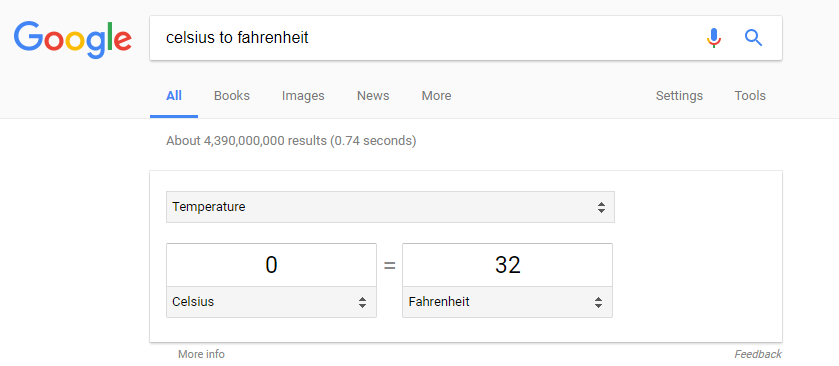Click arrows icon beside Celsius unit
The image size is (839, 366).
tap(362, 302)
